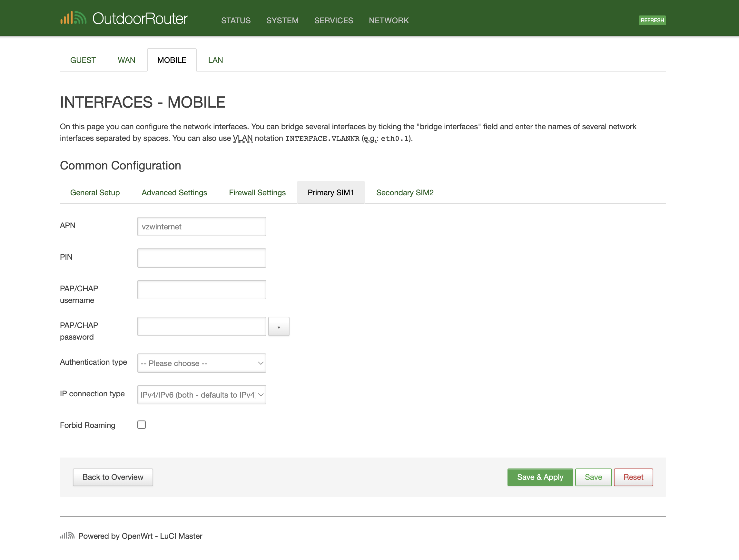This screenshot has height=560, width=739.
Task: Click the INTERFACES - MOBILE heading
Action: [x=143, y=102]
